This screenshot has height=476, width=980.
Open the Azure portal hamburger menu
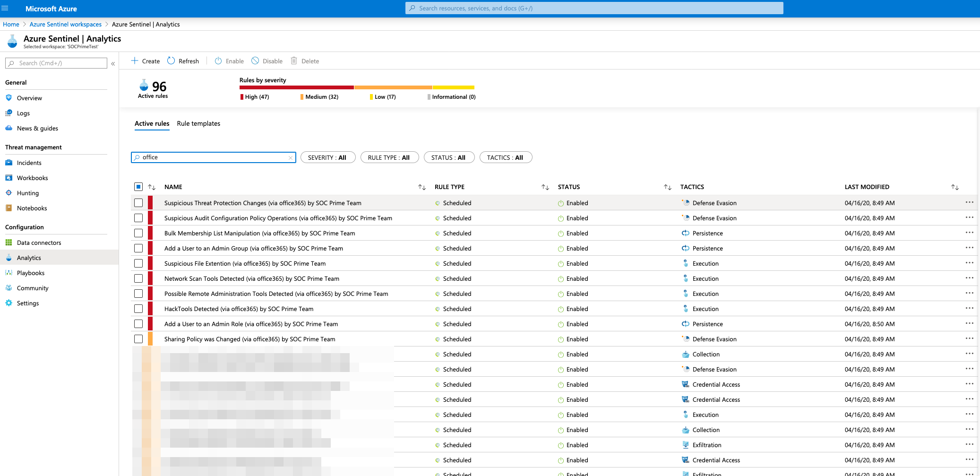[x=5, y=9]
